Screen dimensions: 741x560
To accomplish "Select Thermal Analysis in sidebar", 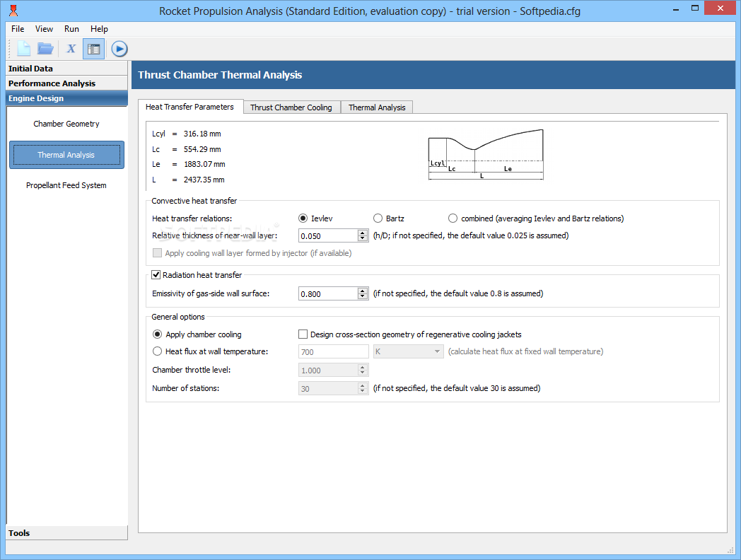I will (x=66, y=155).
